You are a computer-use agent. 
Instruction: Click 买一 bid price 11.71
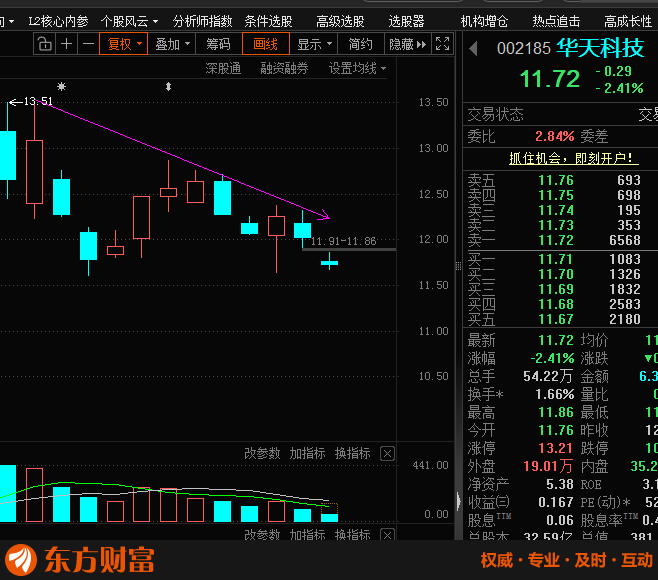click(x=555, y=259)
